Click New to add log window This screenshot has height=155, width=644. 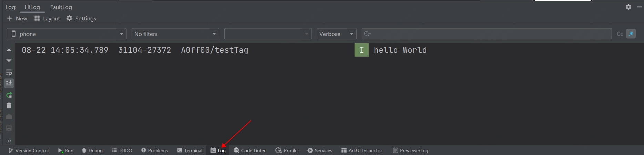click(17, 18)
